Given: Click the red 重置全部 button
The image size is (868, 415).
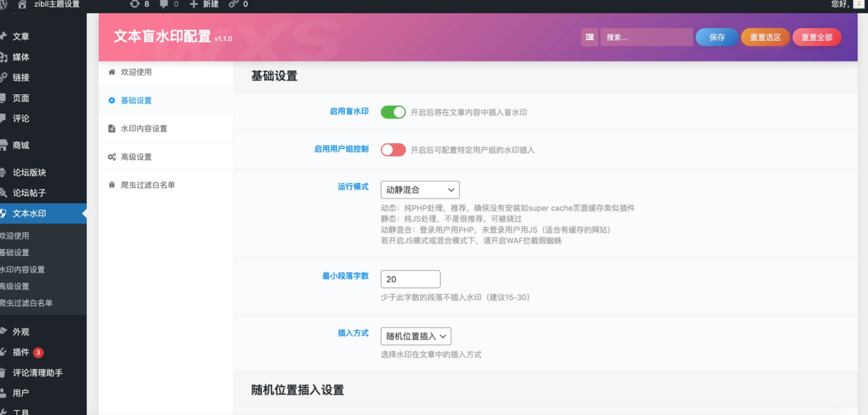Looking at the screenshot, I should pos(816,37).
